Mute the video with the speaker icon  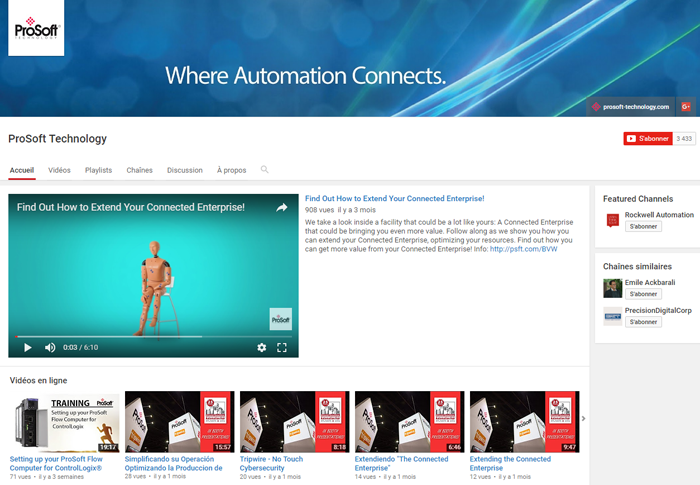coord(50,347)
